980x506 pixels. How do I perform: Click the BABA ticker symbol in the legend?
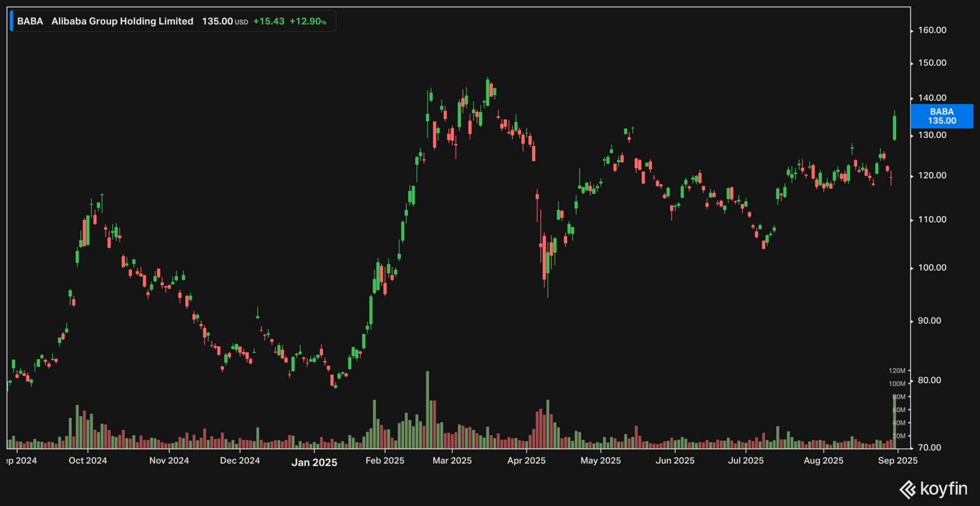pyautogui.click(x=30, y=21)
